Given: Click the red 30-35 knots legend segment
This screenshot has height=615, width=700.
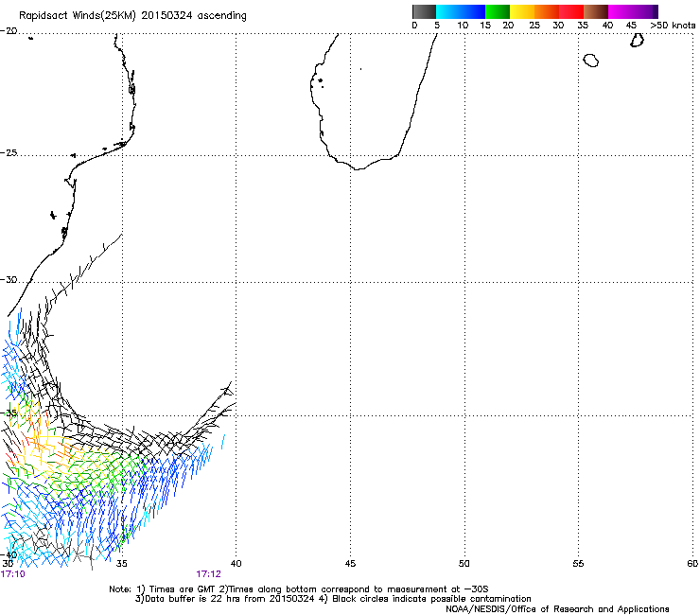Looking at the screenshot, I should point(571,11).
